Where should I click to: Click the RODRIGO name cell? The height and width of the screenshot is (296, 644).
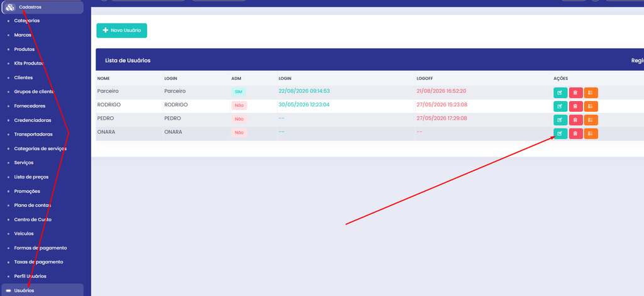point(109,105)
